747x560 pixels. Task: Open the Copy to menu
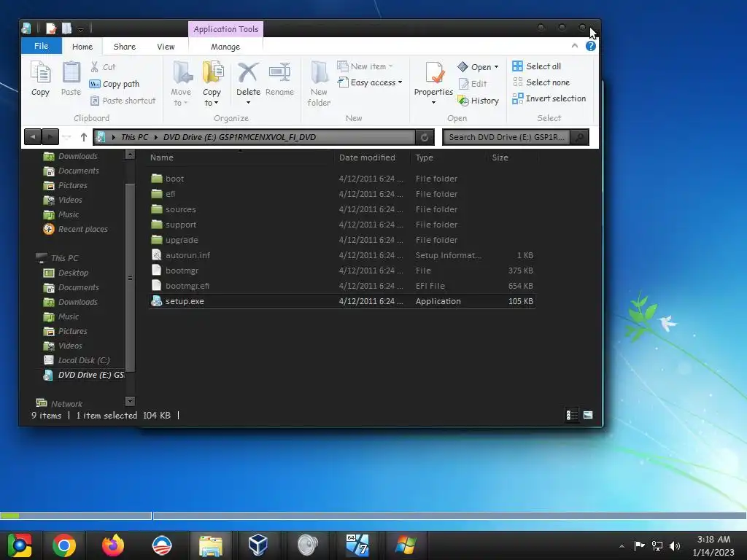coord(212,85)
